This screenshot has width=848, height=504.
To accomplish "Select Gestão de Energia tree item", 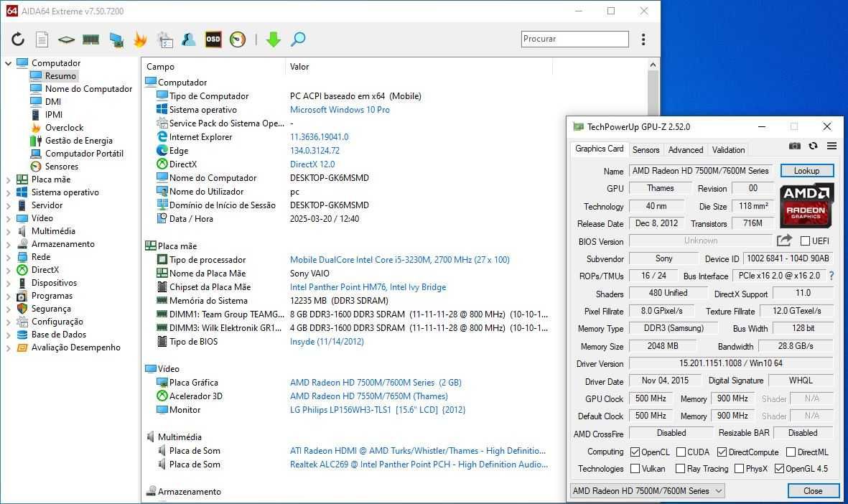I will pos(79,141).
